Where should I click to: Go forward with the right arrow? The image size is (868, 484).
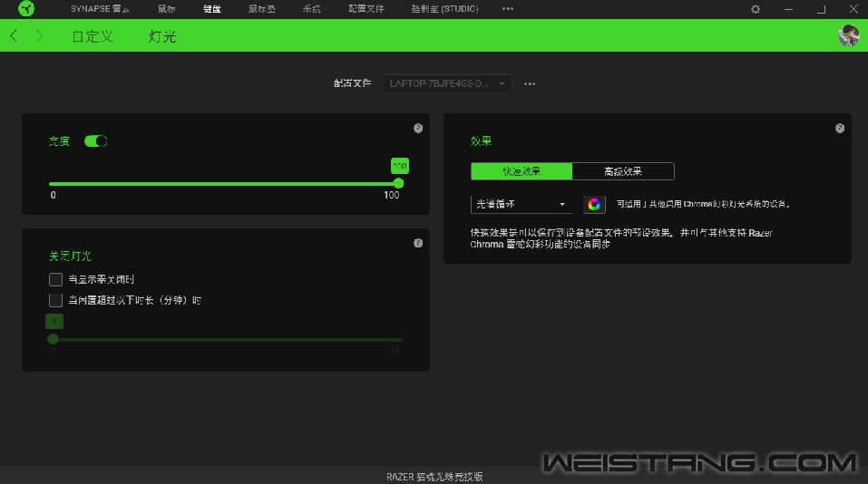tap(39, 36)
